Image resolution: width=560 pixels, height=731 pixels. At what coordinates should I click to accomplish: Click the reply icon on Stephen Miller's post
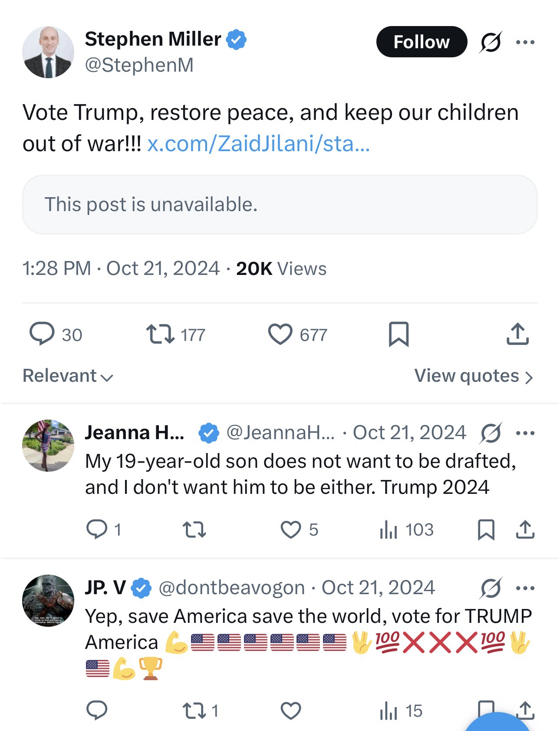tap(43, 334)
